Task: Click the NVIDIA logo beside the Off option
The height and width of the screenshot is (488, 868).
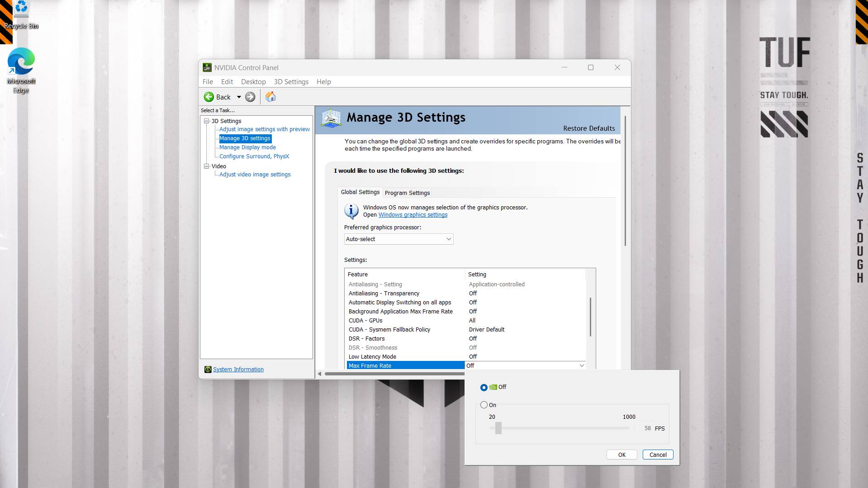Action: [x=493, y=387]
